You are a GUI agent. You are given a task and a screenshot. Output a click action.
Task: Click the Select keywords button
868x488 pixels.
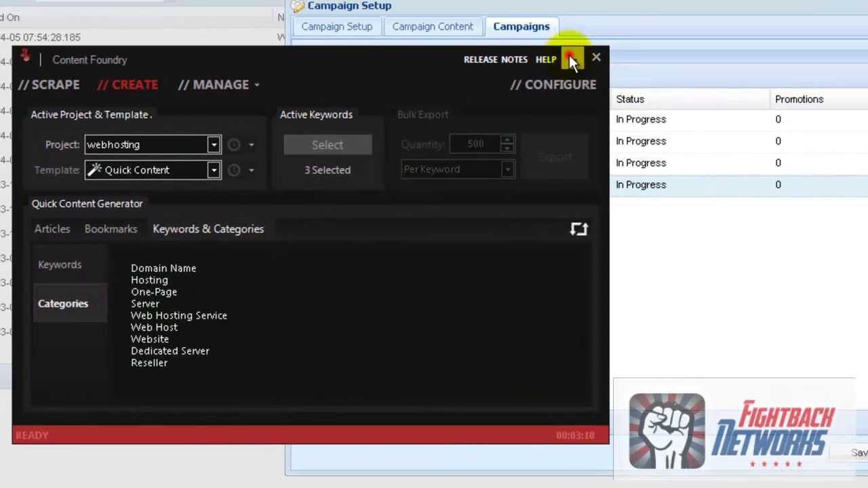coord(328,144)
